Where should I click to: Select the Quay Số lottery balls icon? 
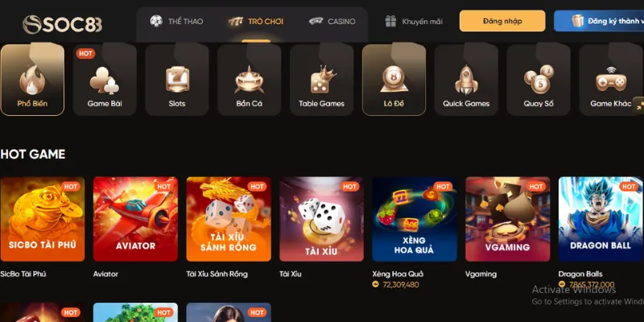[x=539, y=80]
